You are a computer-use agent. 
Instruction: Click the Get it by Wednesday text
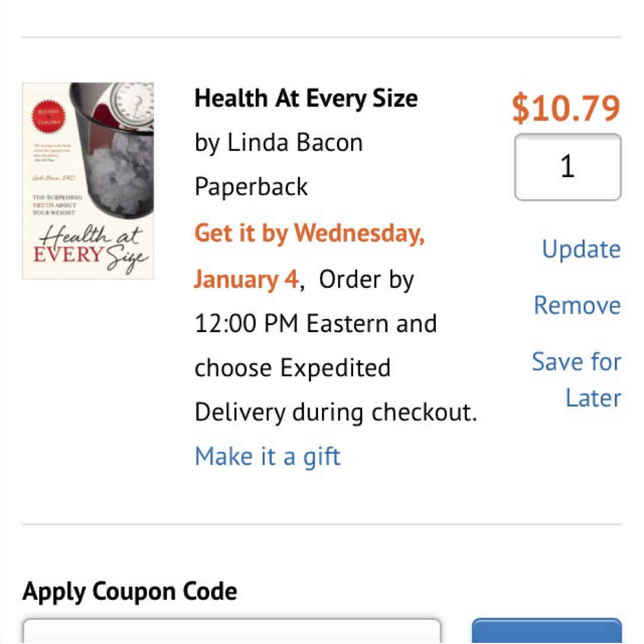tap(309, 233)
